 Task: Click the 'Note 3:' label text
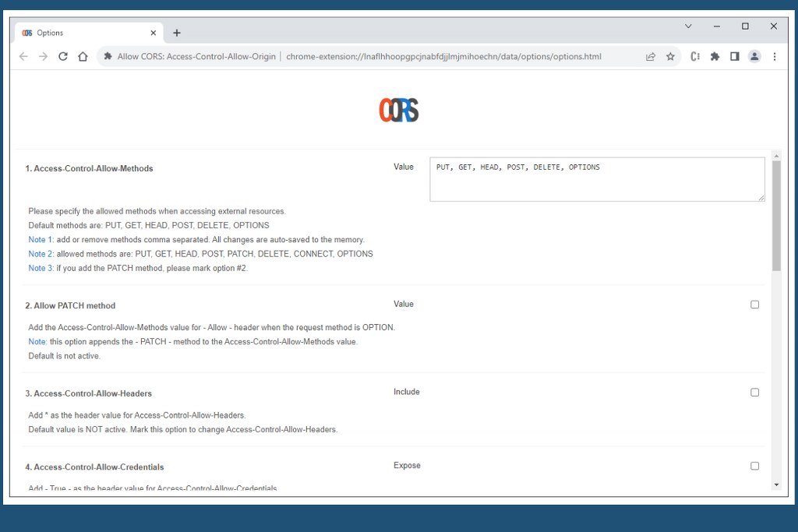[41, 268]
